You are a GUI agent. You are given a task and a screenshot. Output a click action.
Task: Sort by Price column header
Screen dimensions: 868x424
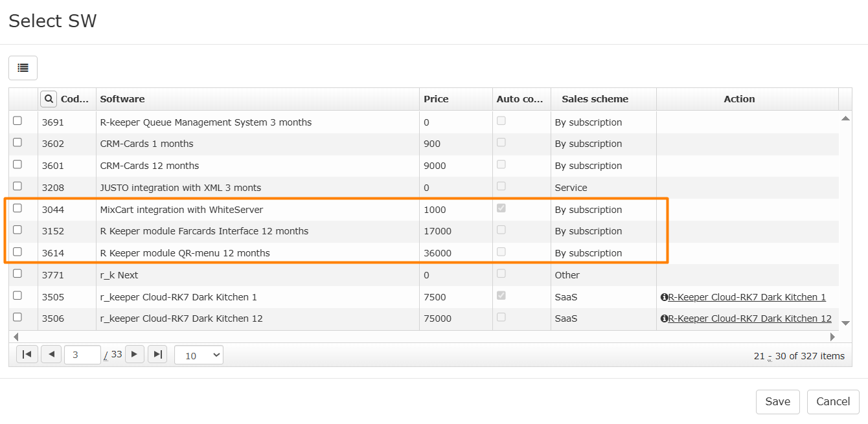[x=436, y=99]
